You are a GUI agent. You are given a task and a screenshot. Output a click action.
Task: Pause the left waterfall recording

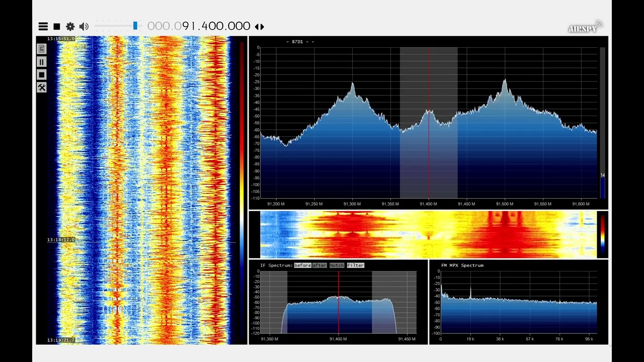pos(41,62)
